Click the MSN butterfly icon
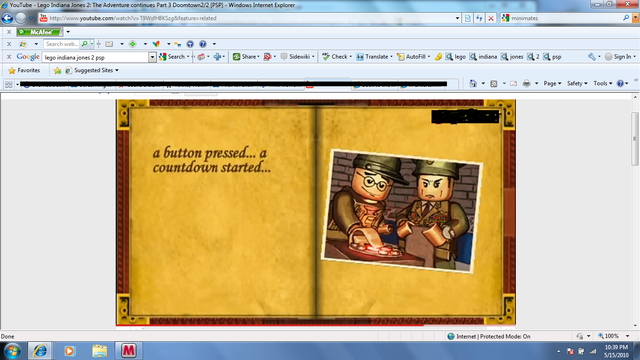The width and height of the screenshot is (640, 360). click(x=156, y=44)
